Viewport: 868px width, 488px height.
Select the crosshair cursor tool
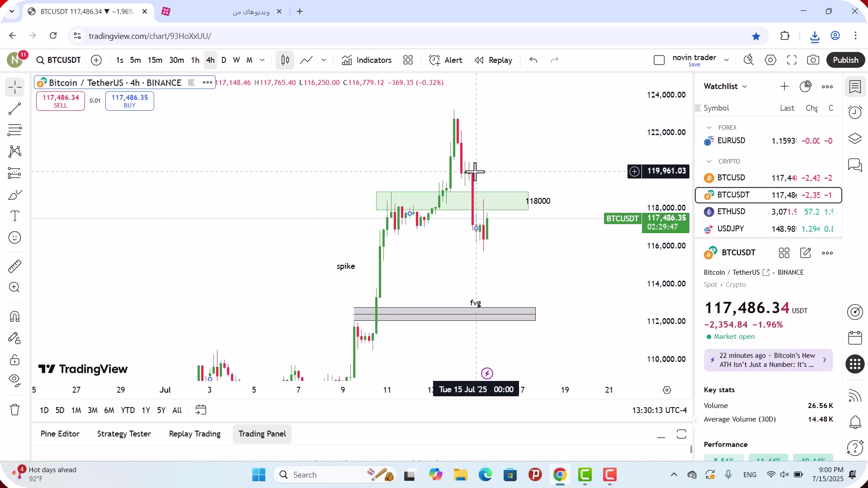click(15, 87)
